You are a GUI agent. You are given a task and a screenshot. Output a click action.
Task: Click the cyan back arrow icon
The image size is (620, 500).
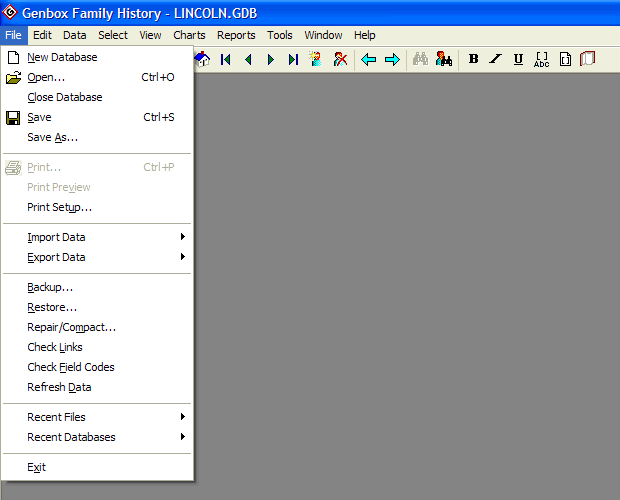[x=369, y=60]
